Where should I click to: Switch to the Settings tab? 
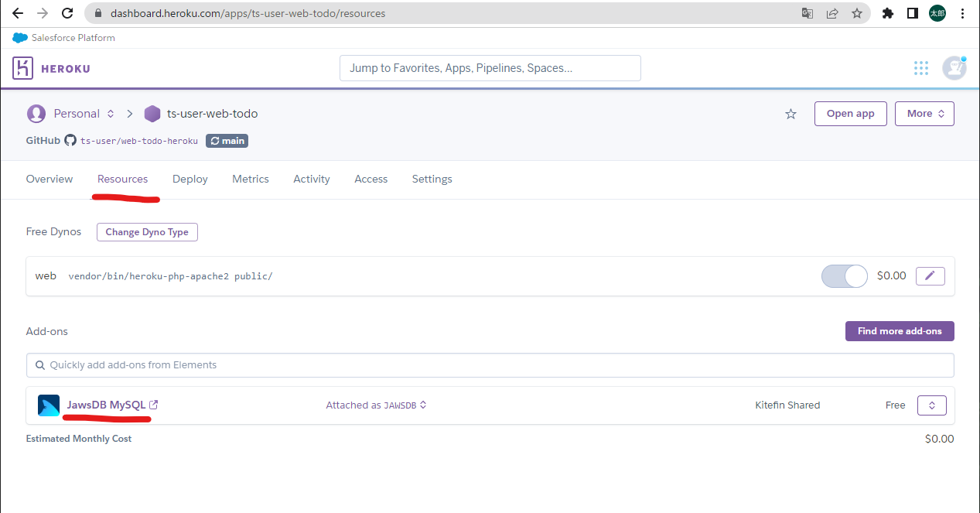pyautogui.click(x=432, y=179)
